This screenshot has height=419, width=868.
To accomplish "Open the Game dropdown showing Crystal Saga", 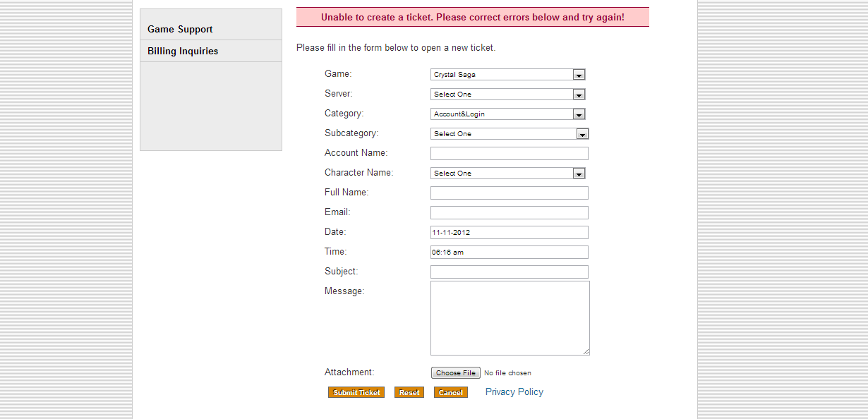I will coord(507,75).
